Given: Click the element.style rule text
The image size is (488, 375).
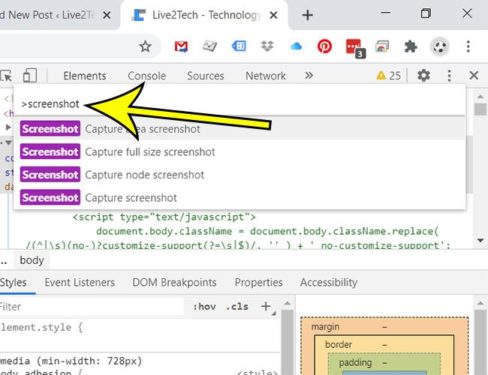Looking at the screenshot, I should [x=41, y=327].
